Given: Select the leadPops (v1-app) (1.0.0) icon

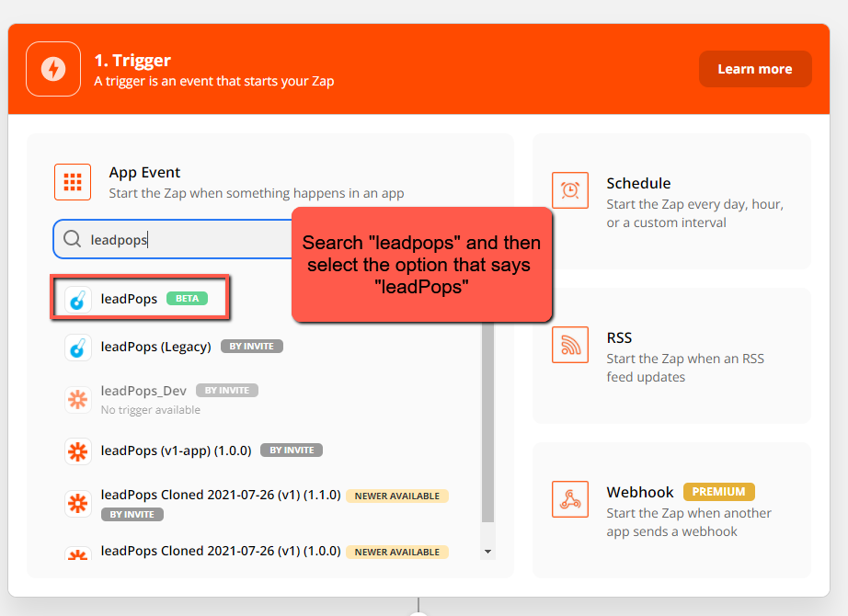Looking at the screenshot, I should pos(78,451).
